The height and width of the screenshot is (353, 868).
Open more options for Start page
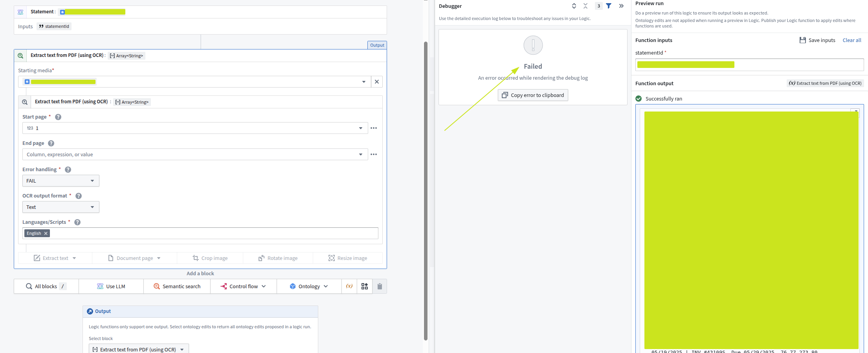point(374,128)
